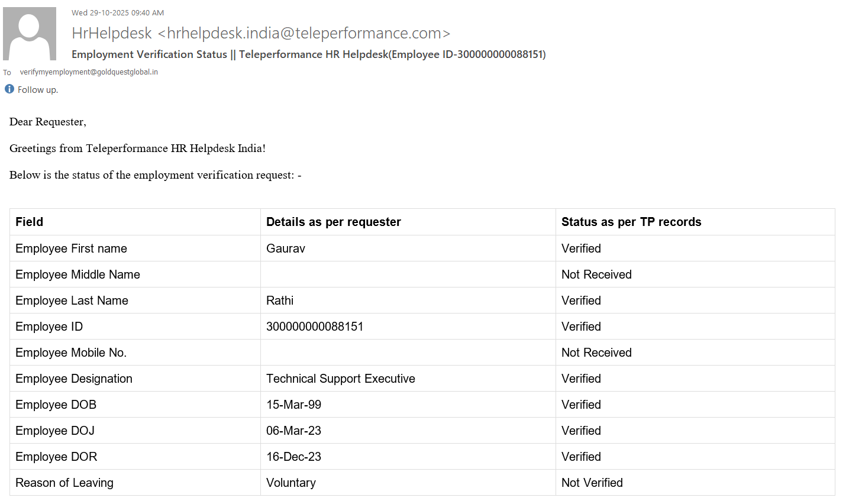Click the 06-Mar-23 date of joining cell
Viewport: 849px width, 504px height.
tap(293, 431)
